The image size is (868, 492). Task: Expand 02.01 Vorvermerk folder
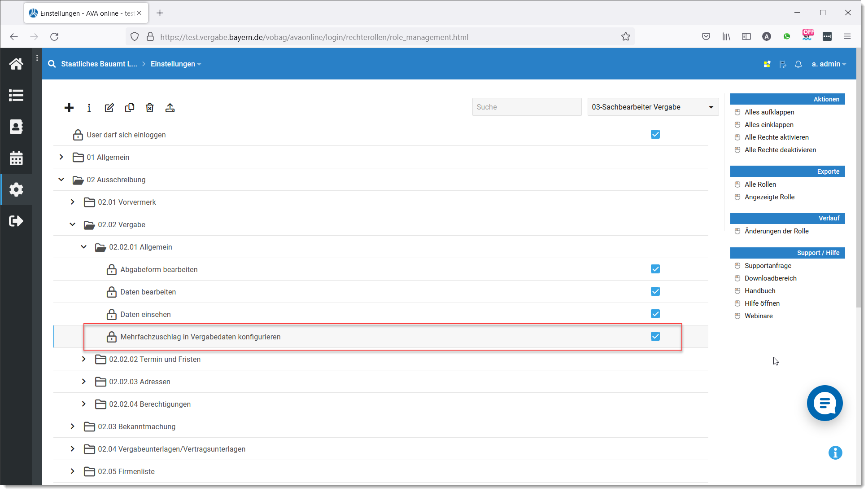click(x=73, y=202)
